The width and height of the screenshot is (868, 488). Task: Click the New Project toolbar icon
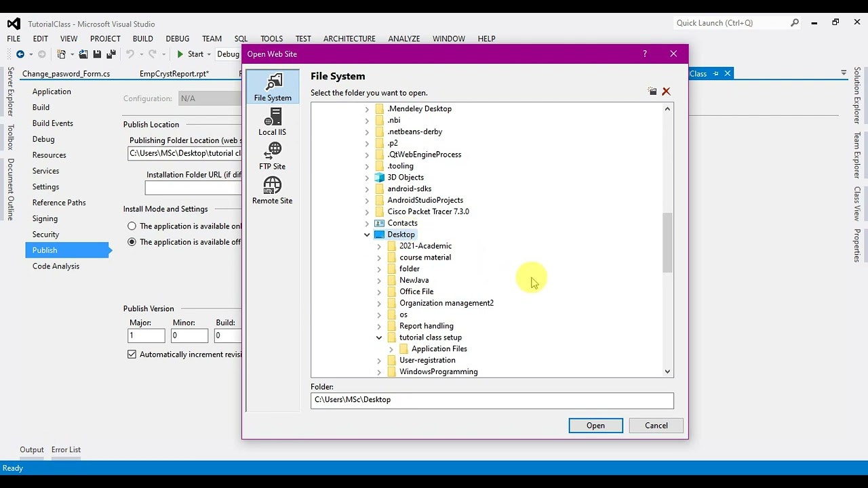61,54
